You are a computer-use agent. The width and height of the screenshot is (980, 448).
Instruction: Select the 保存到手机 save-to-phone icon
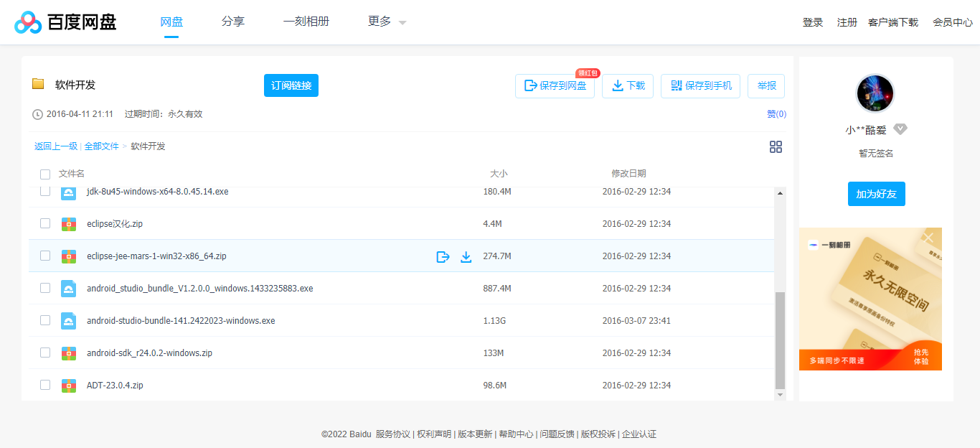click(675, 85)
